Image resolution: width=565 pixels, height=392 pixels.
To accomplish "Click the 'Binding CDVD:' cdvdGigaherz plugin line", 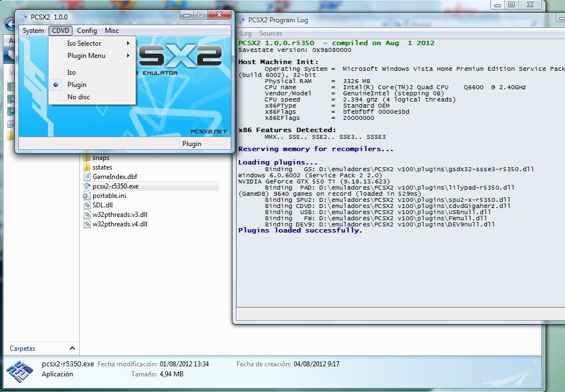I will tap(388, 206).
